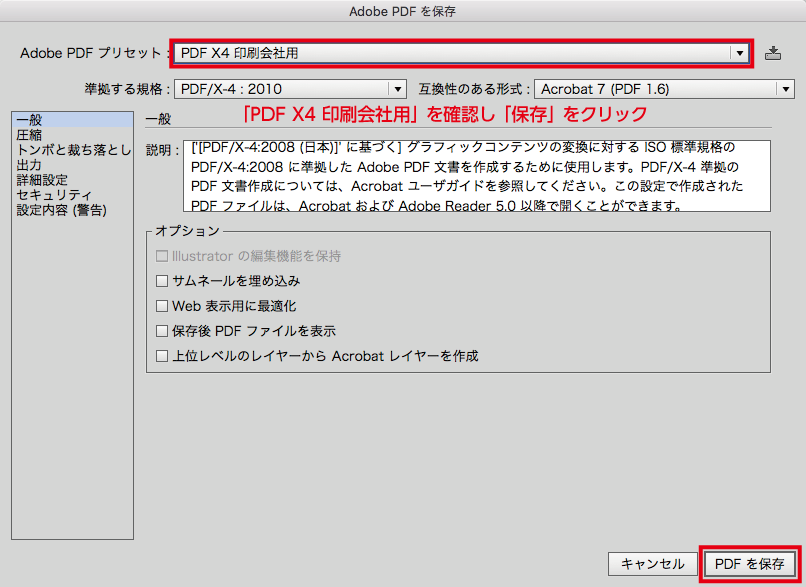Enable Acrobat レイヤーを作成 checkbox
Screen dimensions: 806x587
(163, 356)
